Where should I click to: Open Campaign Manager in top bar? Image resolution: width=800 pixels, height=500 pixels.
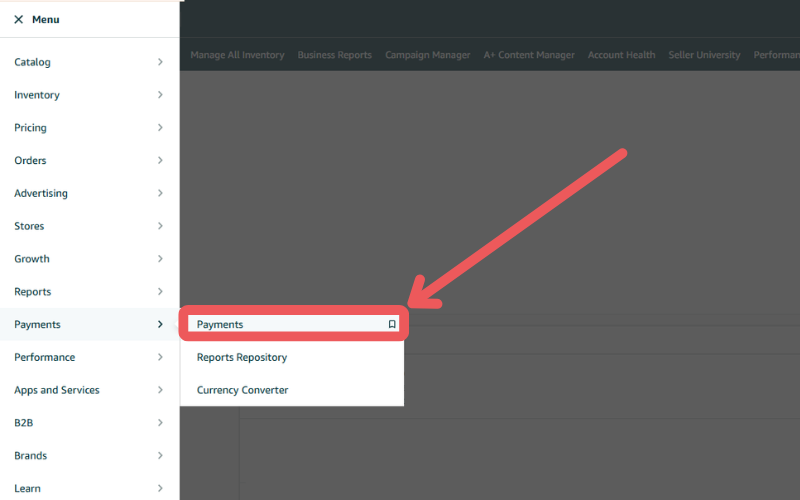coord(428,55)
